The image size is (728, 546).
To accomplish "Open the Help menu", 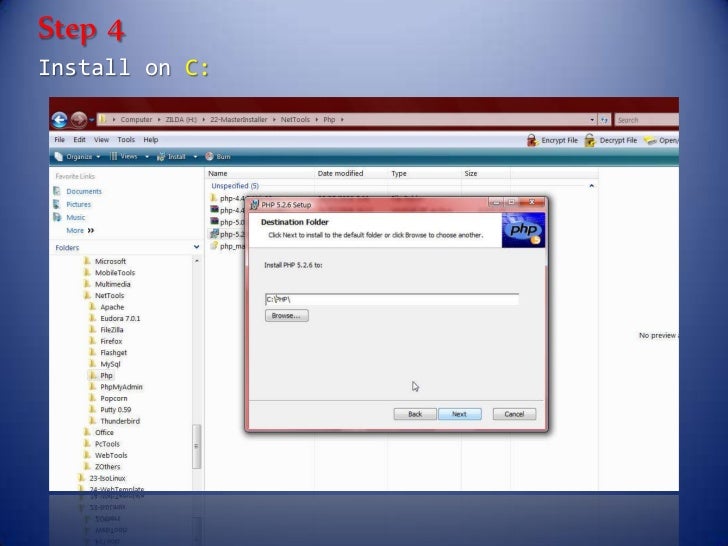I will pos(150,140).
